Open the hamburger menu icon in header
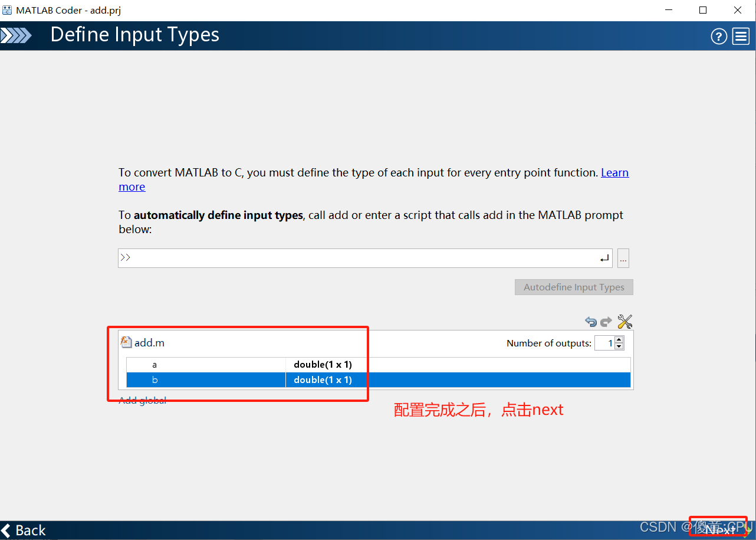 tap(741, 37)
